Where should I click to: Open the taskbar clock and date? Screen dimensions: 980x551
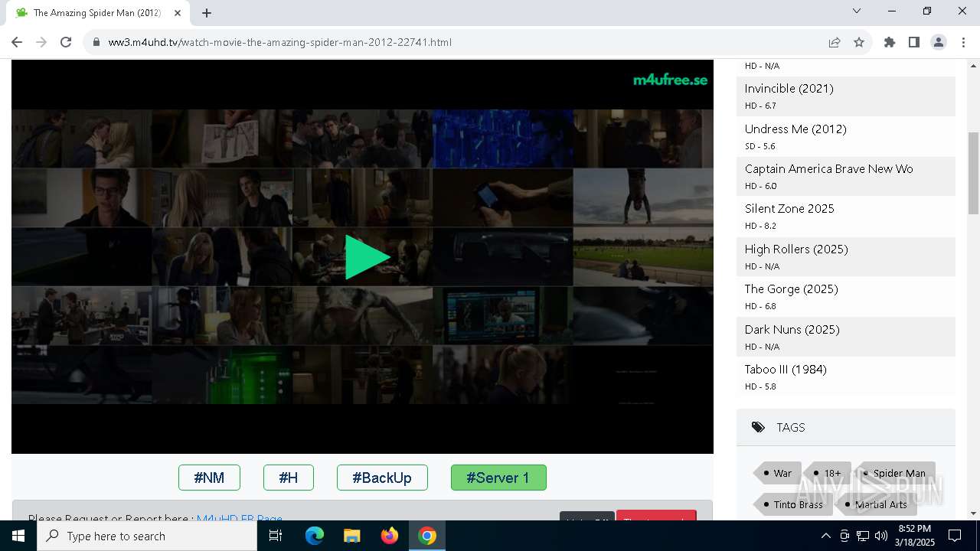[915, 536]
